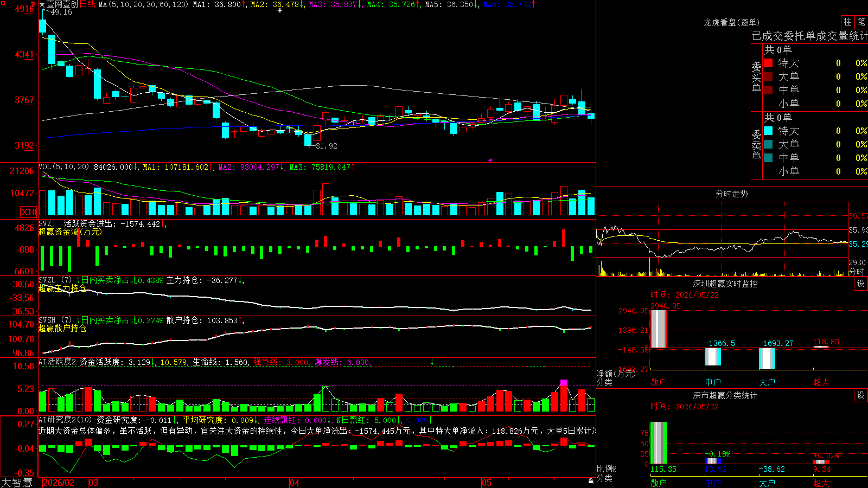Click the teal 大单 sell-order swatch
The width and height of the screenshot is (868, 488).
coord(768,144)
